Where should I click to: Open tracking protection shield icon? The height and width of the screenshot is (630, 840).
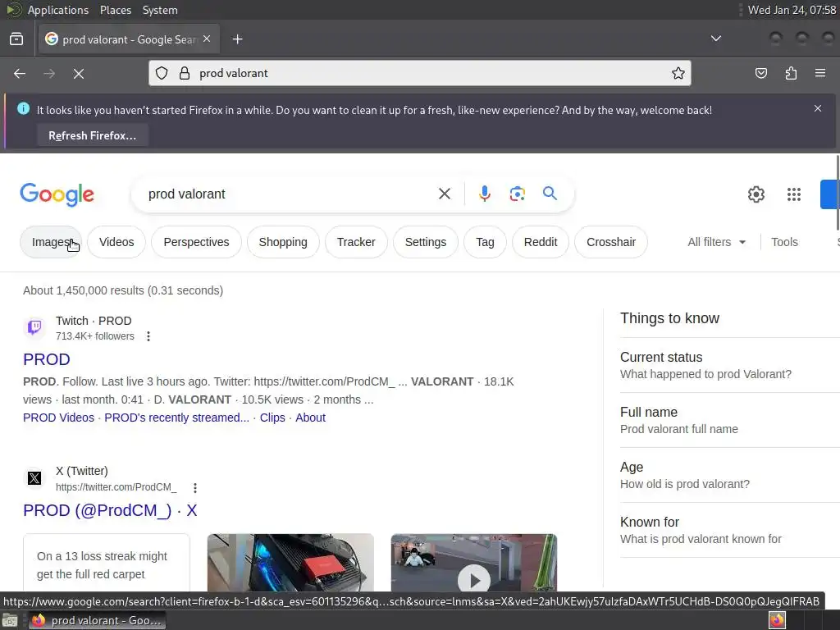tap(162, 73)
